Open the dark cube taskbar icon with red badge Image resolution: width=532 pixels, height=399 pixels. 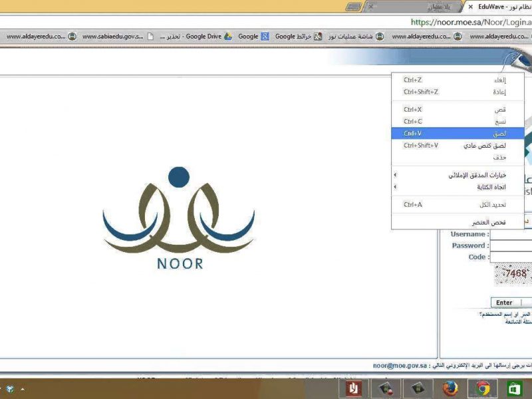coord(386,388)
